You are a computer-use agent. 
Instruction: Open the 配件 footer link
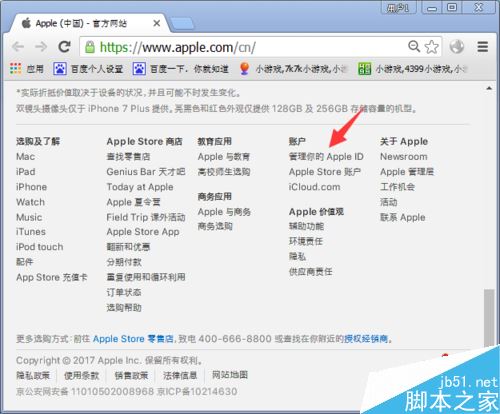point(25,262)
